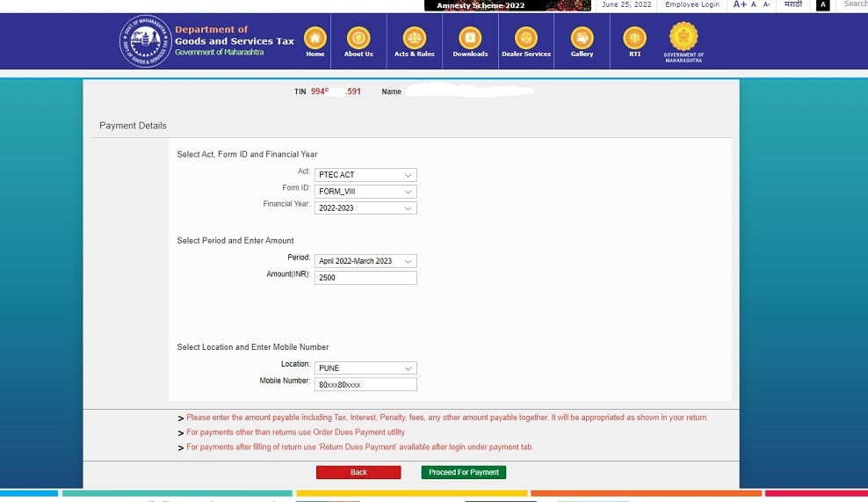Open Acts & Rules icon
Viewport: 868px width, 502px height.
point(414,38)
